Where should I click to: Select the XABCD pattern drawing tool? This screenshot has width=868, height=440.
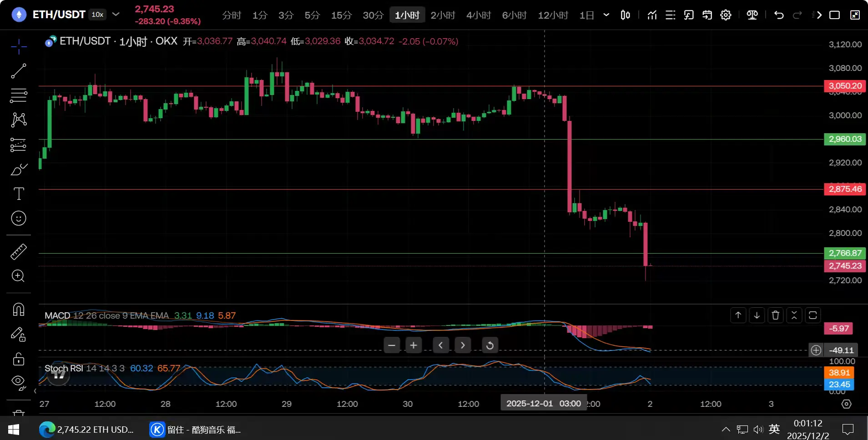click(19, 120)
